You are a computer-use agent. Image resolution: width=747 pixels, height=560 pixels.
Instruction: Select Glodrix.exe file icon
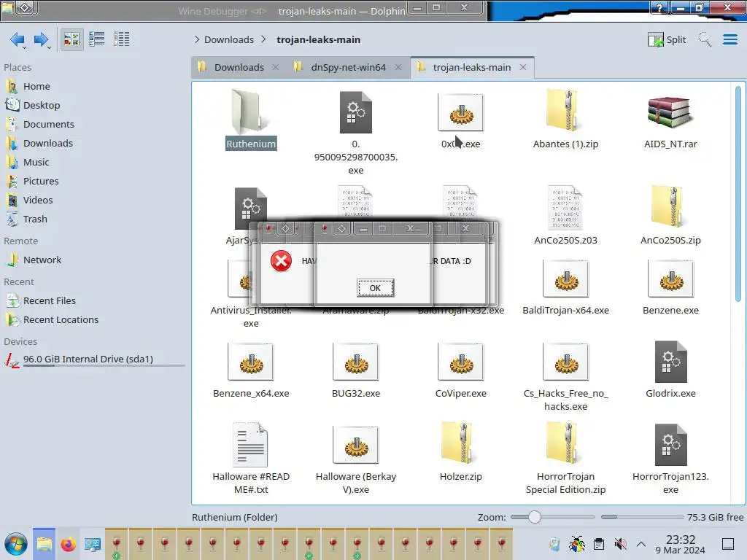[670, 362]
